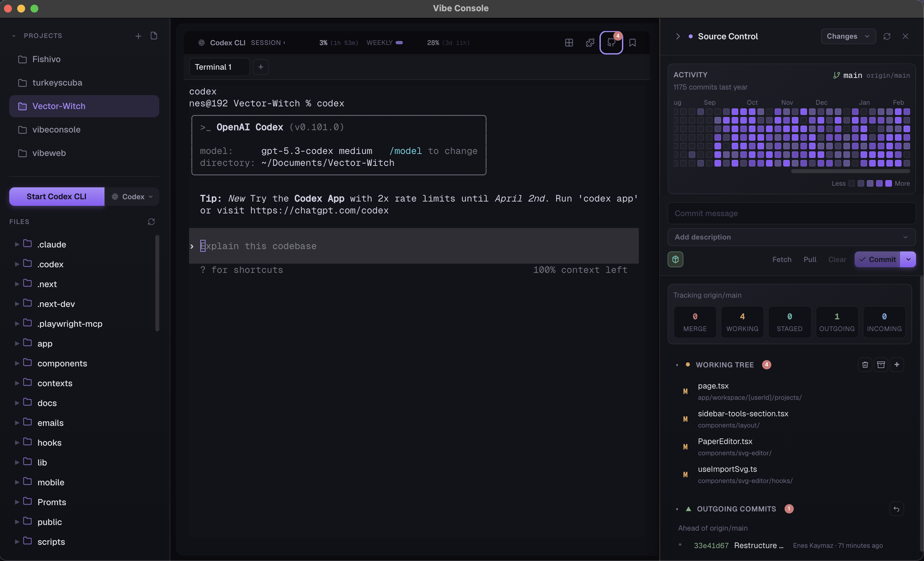Open the Fishivo project
924x561 pixels.
pyautogui.click(x=84, y=59)
